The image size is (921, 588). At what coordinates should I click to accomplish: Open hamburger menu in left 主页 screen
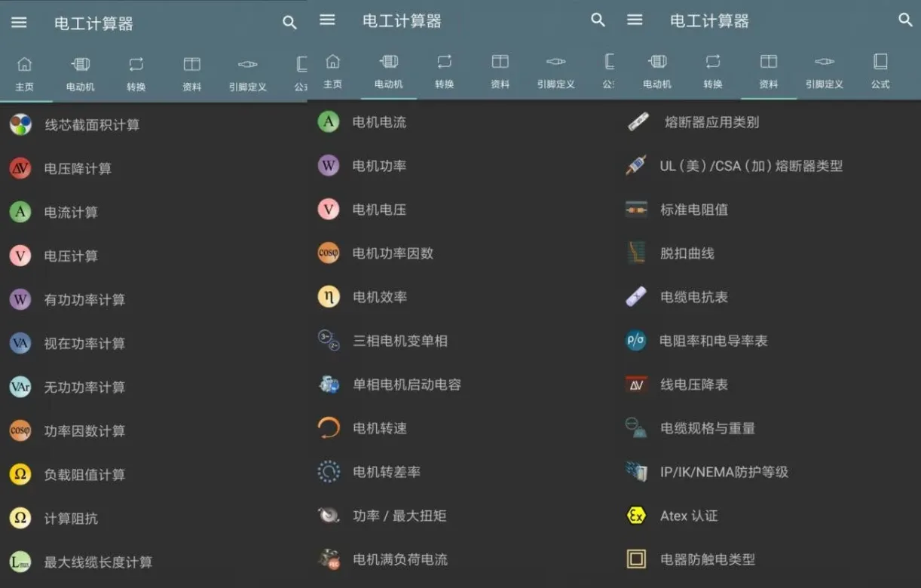(x=19, y=23)
